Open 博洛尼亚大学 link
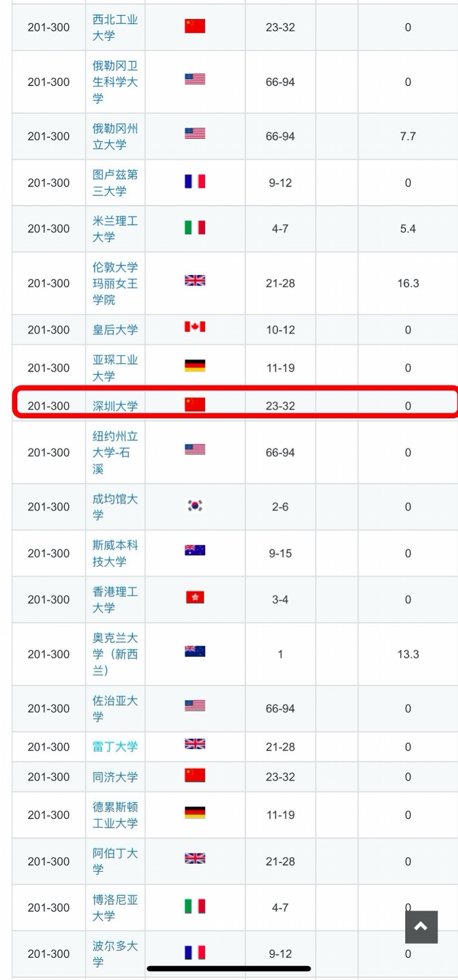The image size is (458, 980). [x=115, y=908]
